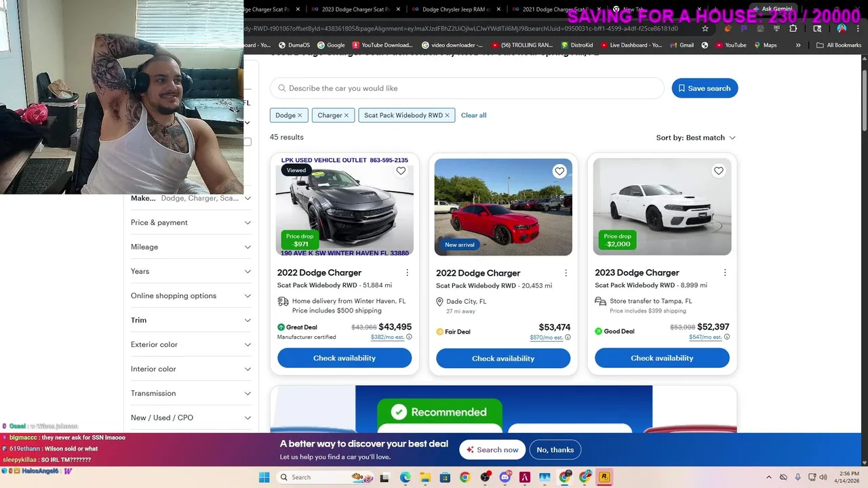Open Rockstar Games Launcher from the taskbar
Image resolution: width=868 pixels, height=488 pixels.
(604, 477)
